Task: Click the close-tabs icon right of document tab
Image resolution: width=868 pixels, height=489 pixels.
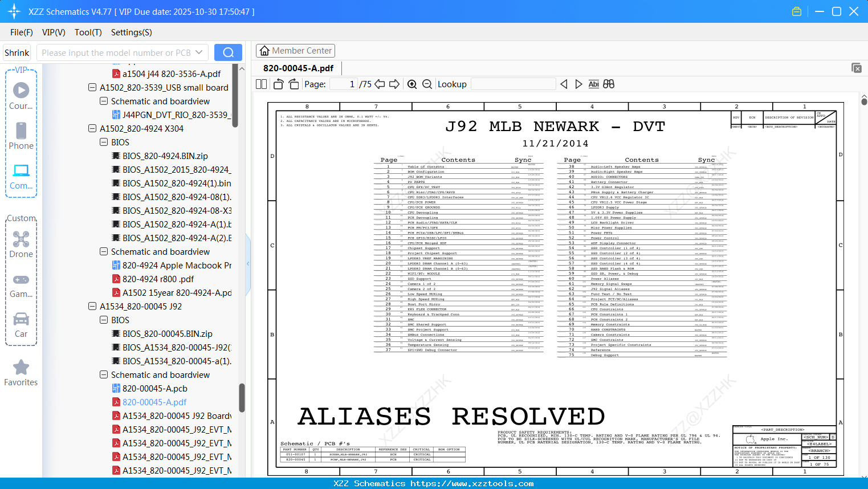Action: pos(857,68)
